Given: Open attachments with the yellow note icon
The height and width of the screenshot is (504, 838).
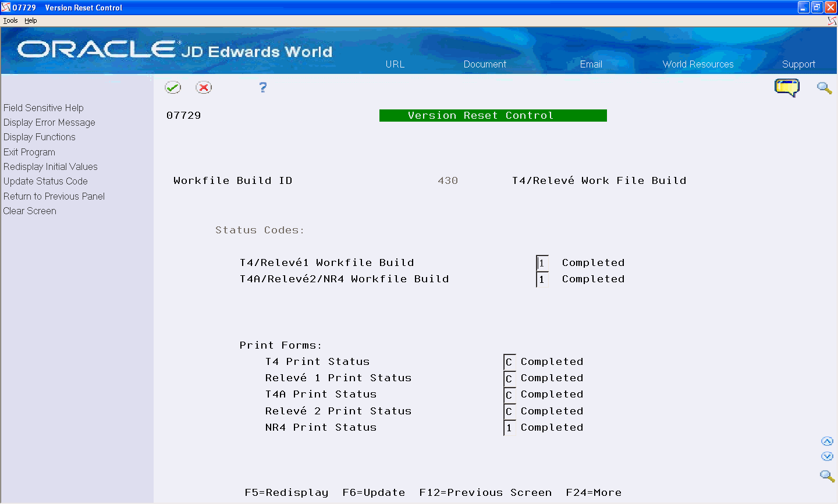Looking at the screenshot, I should tap(787, 87).
